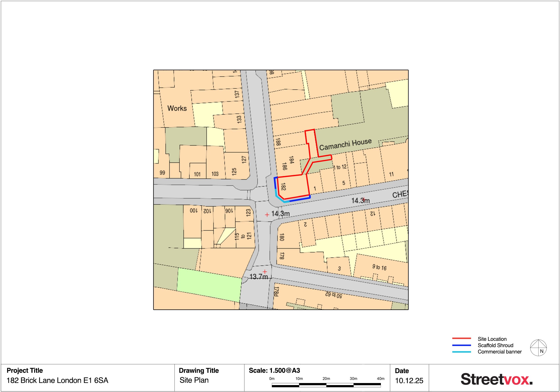The width and height of the screenshot is (560, 392).
Task: Click the cyan Commercial banner legend line
Action: [462, 352]
